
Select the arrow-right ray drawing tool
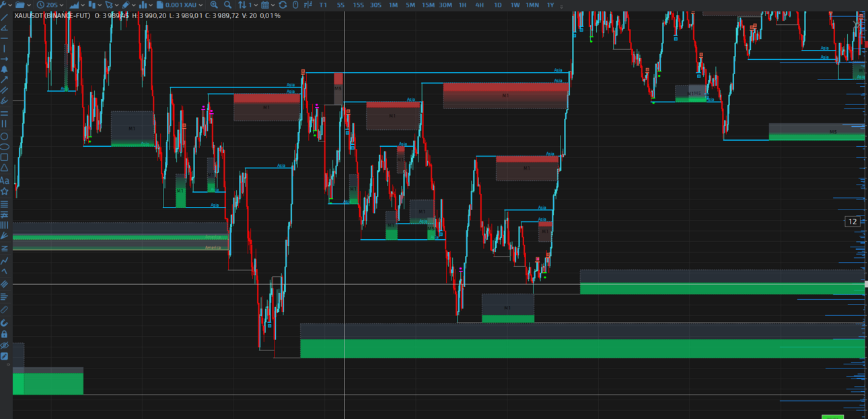[x=4, y=59]
